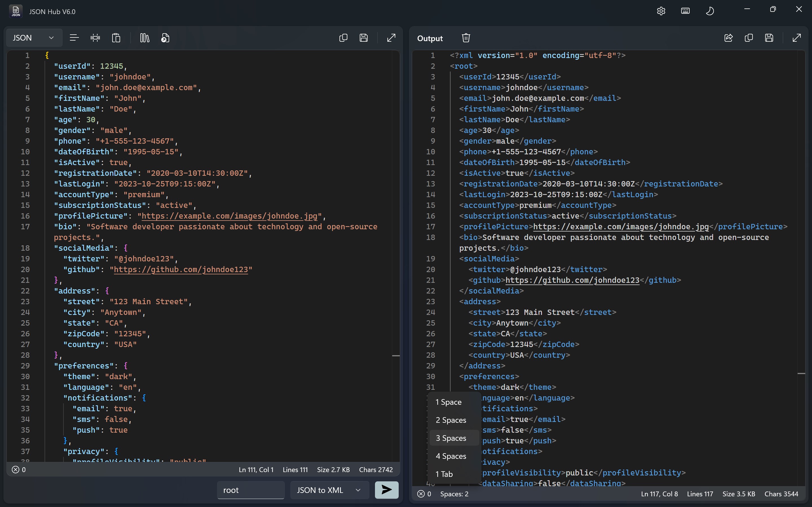Image resolution: width=812 pixels, height=507 pixels.
Task: Save the XML output via the save icon
Action: 769,38
